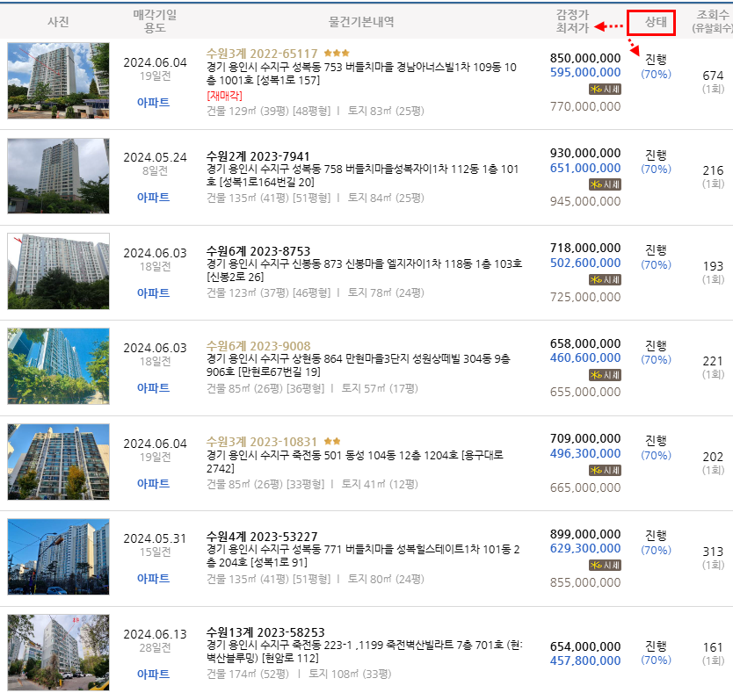
Task: Click 아파트 link in the 2023-7941 row
Action: click(x=153, y=198)
